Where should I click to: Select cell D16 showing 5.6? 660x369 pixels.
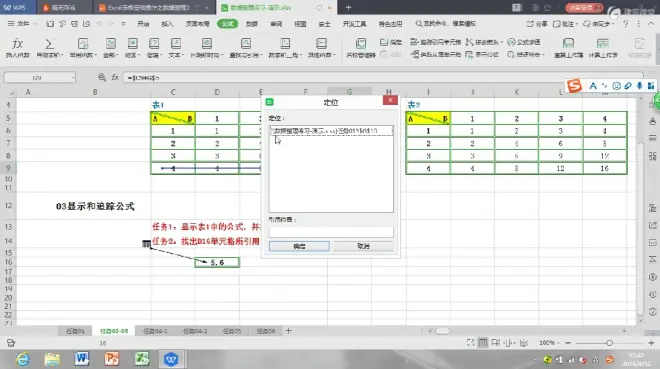[x=217, y=262]
